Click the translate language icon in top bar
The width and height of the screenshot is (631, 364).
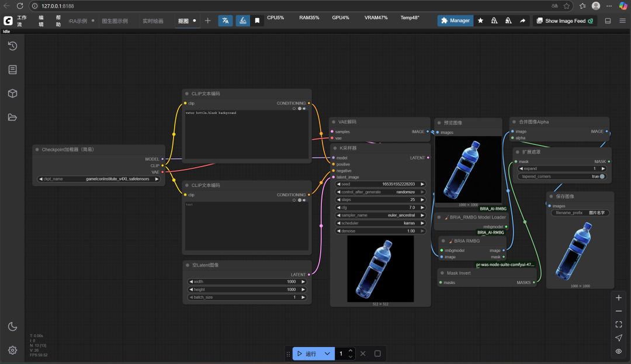coord(225,20)
